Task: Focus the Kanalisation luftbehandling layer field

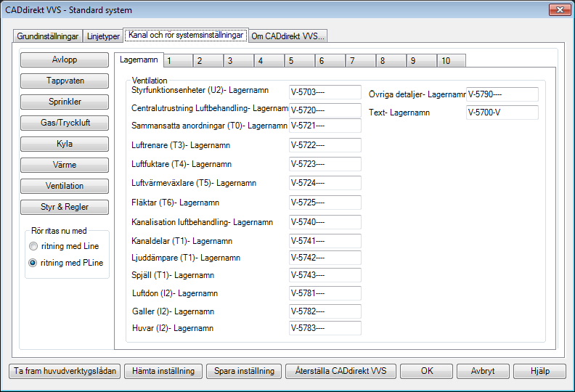Action: pos(325,222)
